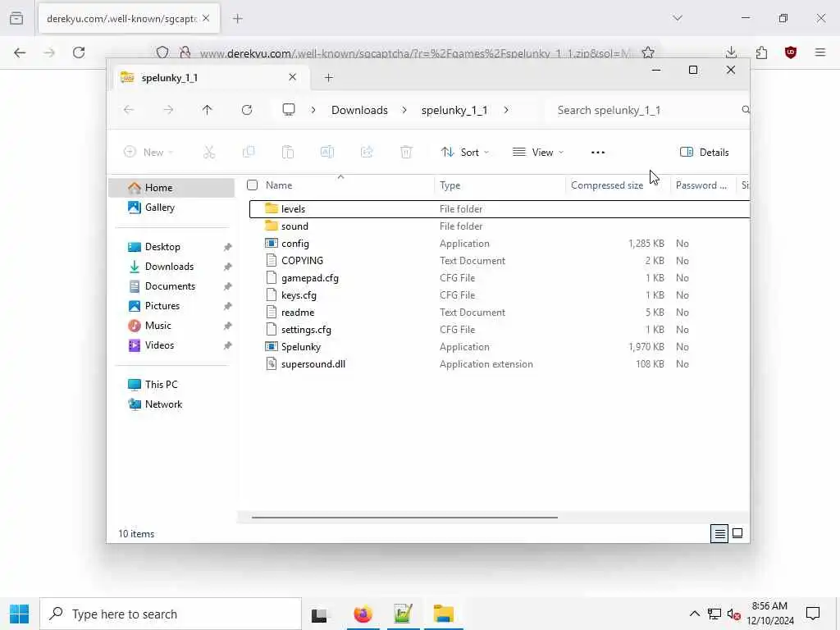Click the Rename icon in toolbar
This screenshot has height=630, width=840.
327,152
